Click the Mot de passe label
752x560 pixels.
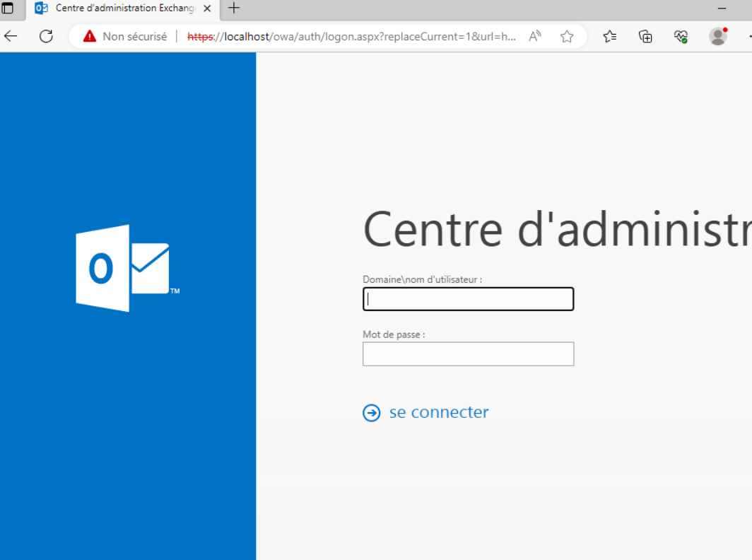394,334
